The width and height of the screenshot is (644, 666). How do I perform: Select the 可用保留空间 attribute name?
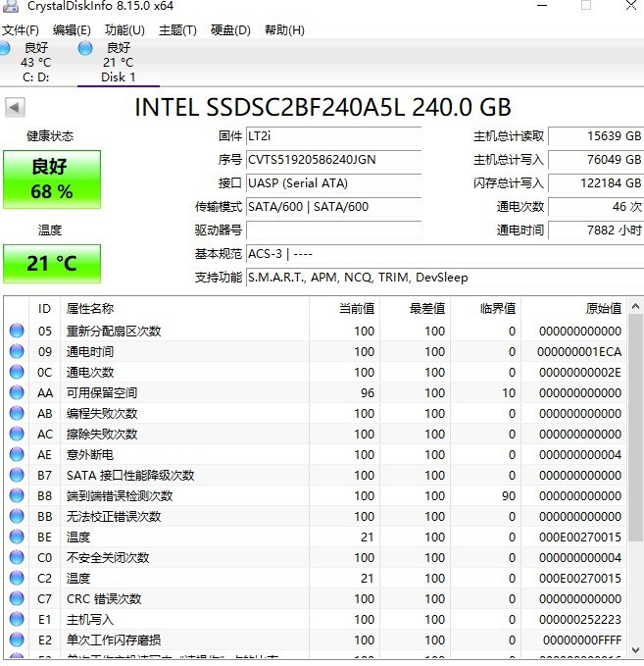point(102,393)
